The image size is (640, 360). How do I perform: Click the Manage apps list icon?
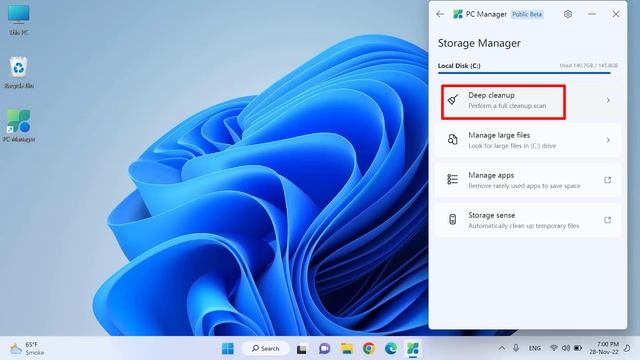(x=453, y=180)
